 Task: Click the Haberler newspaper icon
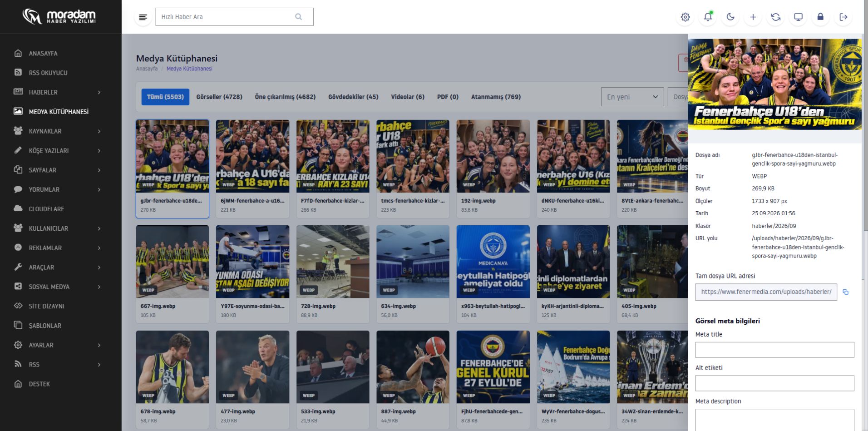coord(18,92)
